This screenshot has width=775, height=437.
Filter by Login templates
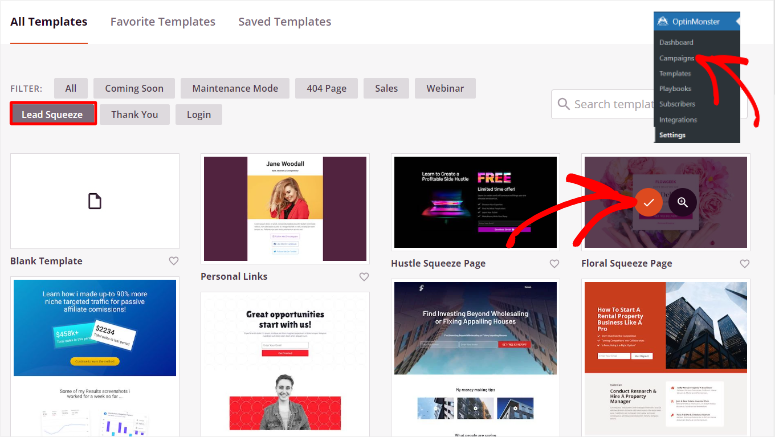(199, 115)
